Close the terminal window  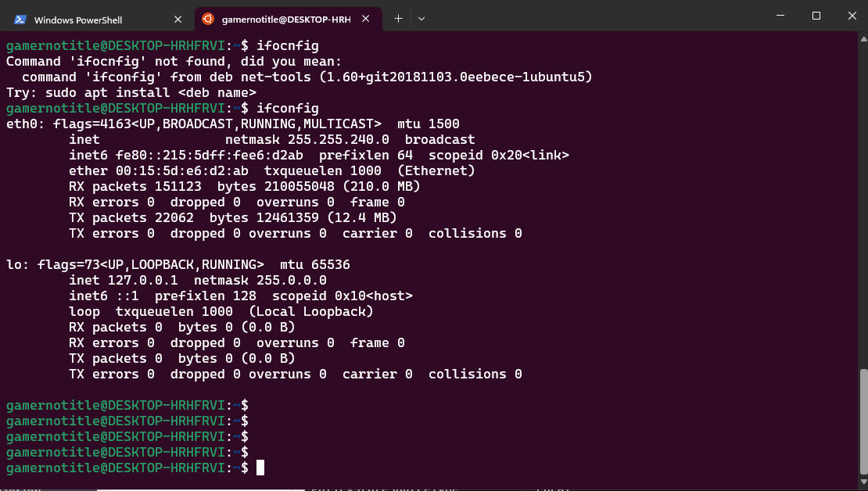[x=851, y=16]
